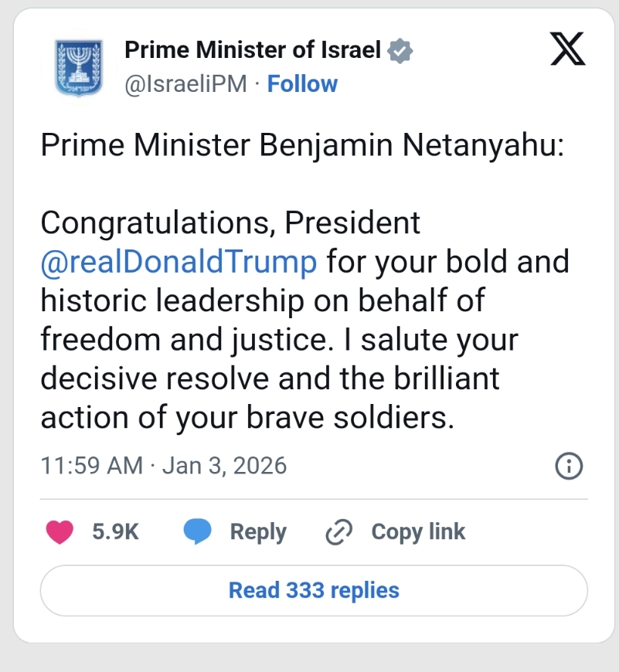This screenshot has height=672, width=619.
Task: Click the gray verified badge
Action: click(x=400, y=51)
